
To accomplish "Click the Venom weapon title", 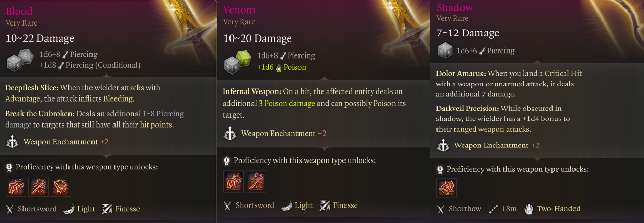I will point(239,10).
